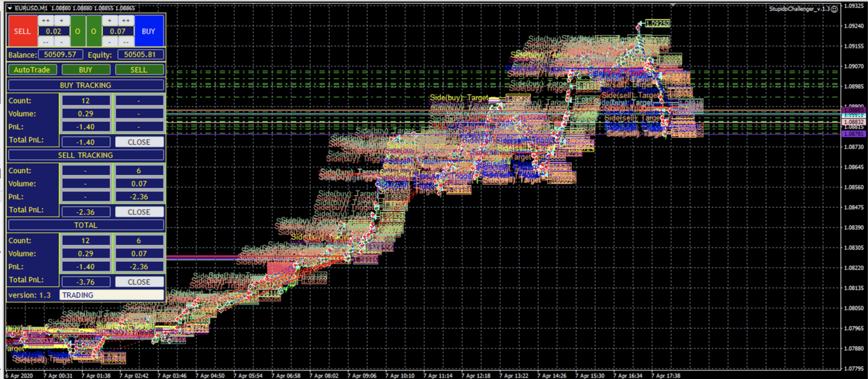Screen dimensions: 868x379
Task: Click SELL TRACKING volume value 0.07
Action: click(139, 184)
